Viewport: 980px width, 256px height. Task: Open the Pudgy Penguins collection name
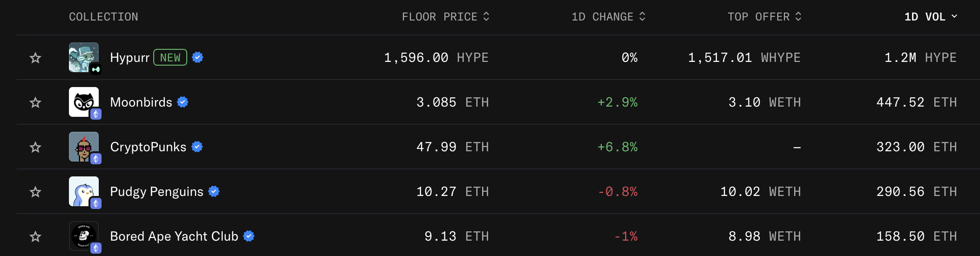tap(157, 192)
